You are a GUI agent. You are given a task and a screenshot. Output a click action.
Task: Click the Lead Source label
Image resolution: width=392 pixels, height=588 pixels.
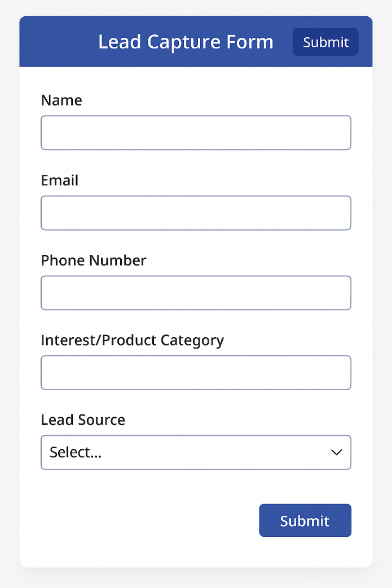pyautogui.click(x=82, y=420)
